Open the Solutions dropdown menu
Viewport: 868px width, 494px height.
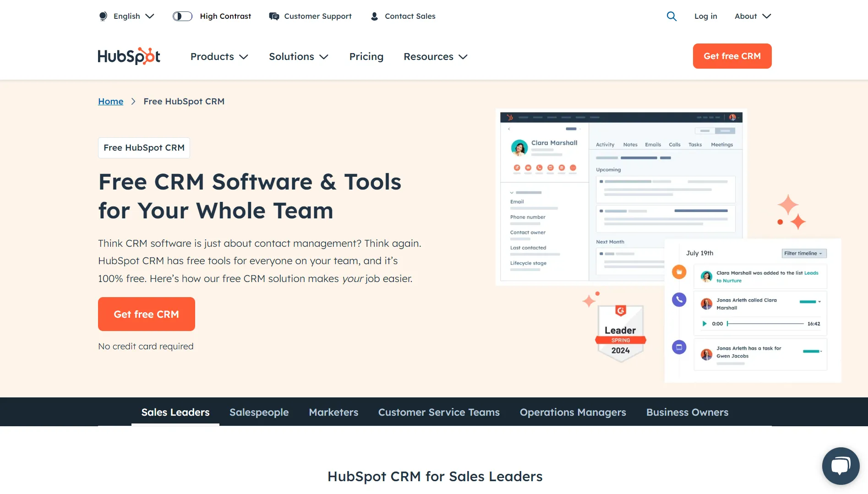point(299,56)
